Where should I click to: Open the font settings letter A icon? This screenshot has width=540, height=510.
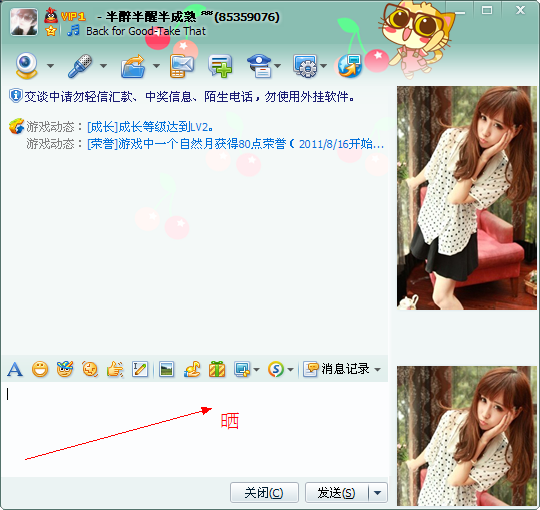(15, 370)
